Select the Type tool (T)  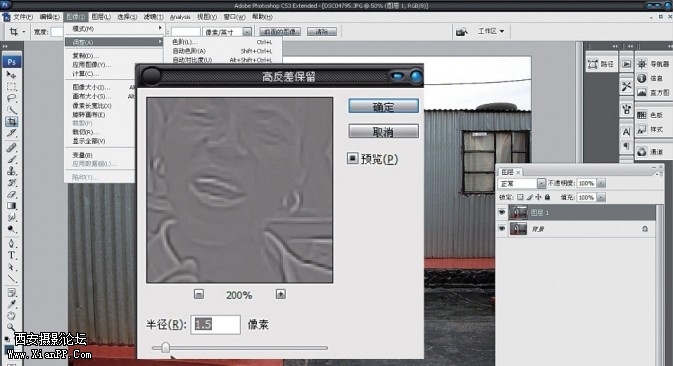click(12, 255)
